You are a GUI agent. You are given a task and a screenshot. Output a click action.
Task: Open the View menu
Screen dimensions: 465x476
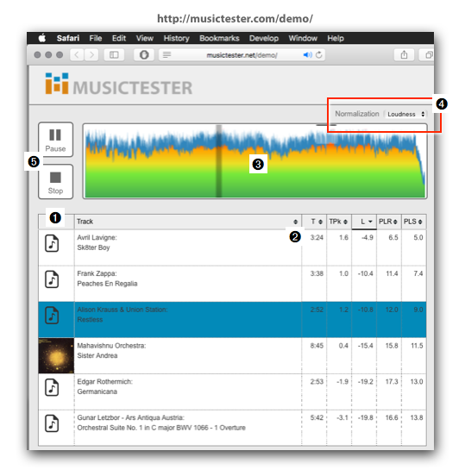145,38
